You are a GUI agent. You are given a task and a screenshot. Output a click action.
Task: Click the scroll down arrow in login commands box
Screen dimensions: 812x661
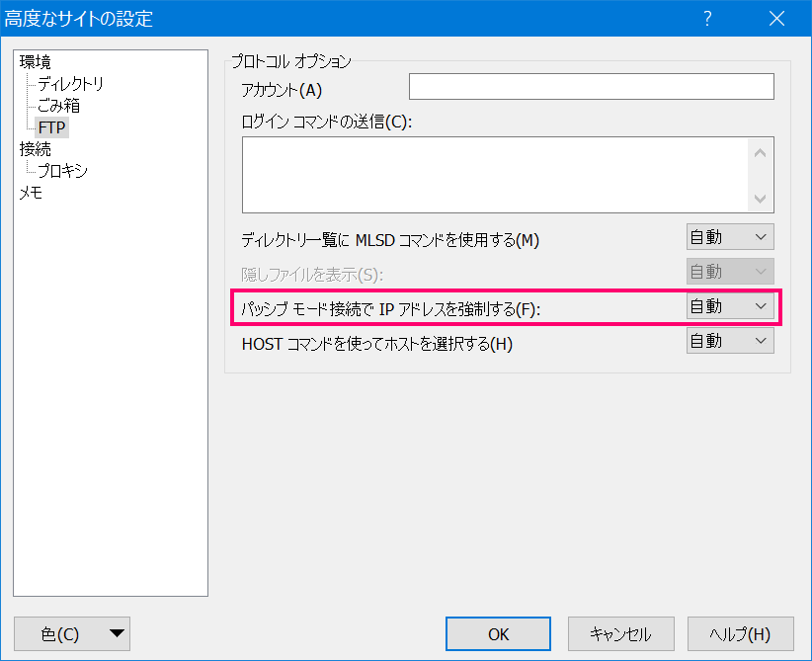point(761,199)
